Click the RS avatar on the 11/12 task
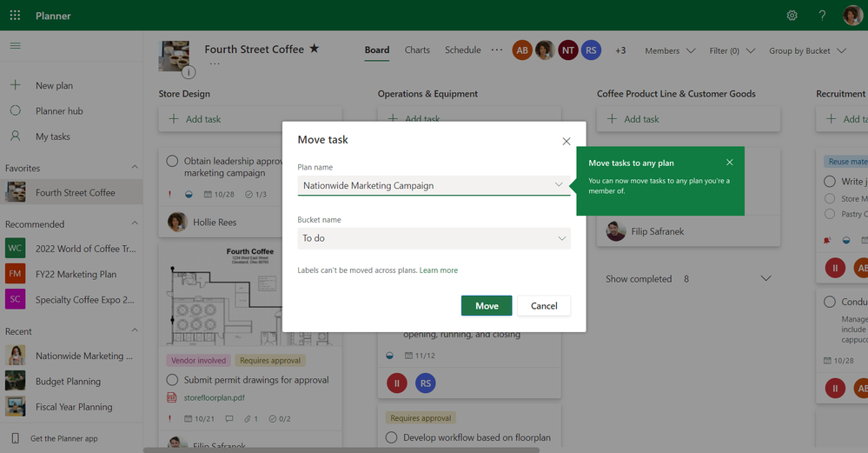Viewport: 868px width, 453px height. point(425,383)
